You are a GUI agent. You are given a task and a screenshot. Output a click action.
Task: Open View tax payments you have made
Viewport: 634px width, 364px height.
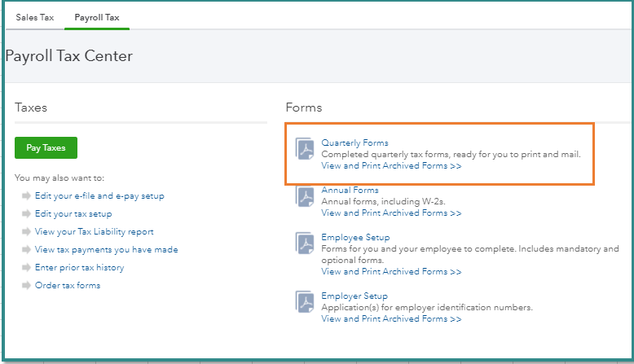click(106, 250)
